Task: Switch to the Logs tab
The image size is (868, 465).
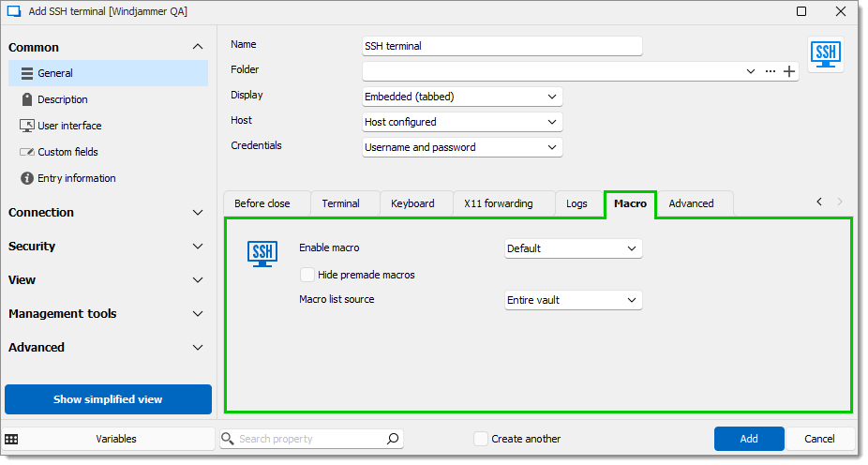Action: [x=579, y=203]
